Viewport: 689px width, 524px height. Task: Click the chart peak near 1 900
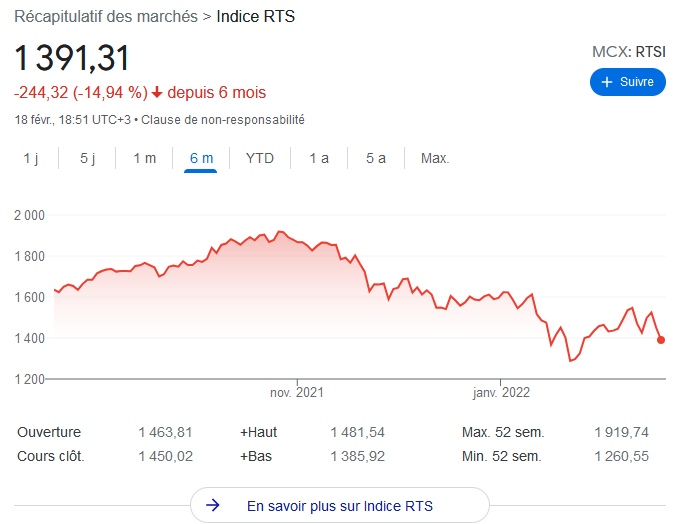coord(280,231)
